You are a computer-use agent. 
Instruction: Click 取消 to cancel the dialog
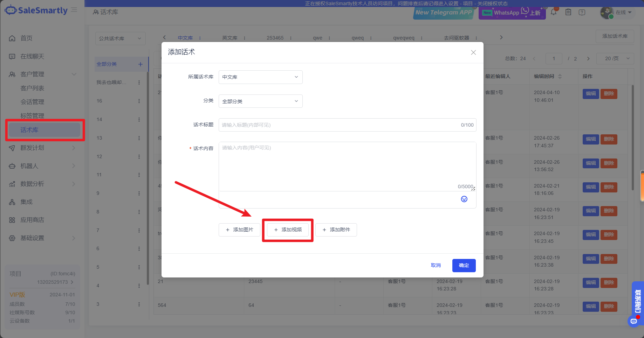[x=436, y=266]
